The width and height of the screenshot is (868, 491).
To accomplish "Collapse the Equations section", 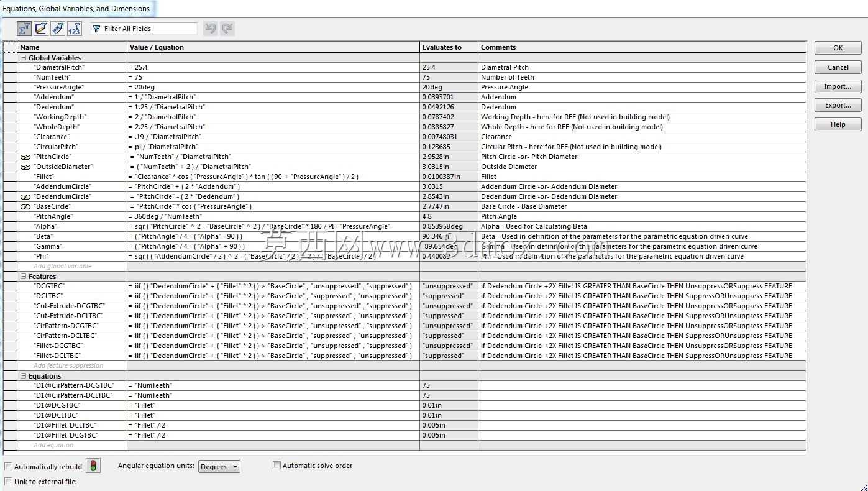I will [x=24, y=376].
